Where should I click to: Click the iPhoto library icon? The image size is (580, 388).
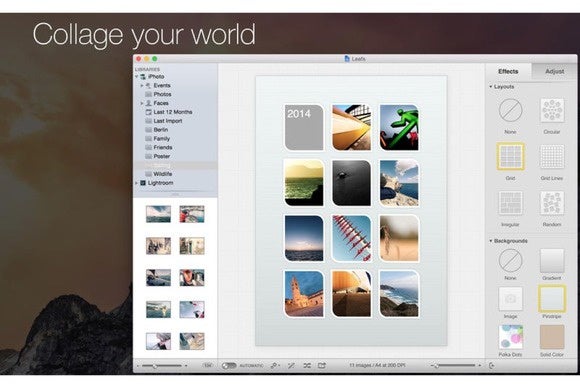click(x=143, y=77)
